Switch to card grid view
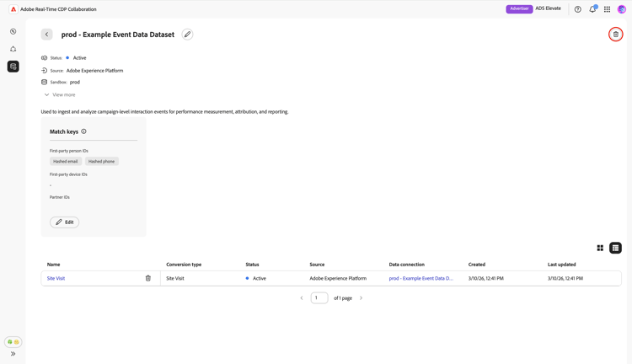The image size is (632, 364). [600, 248]
